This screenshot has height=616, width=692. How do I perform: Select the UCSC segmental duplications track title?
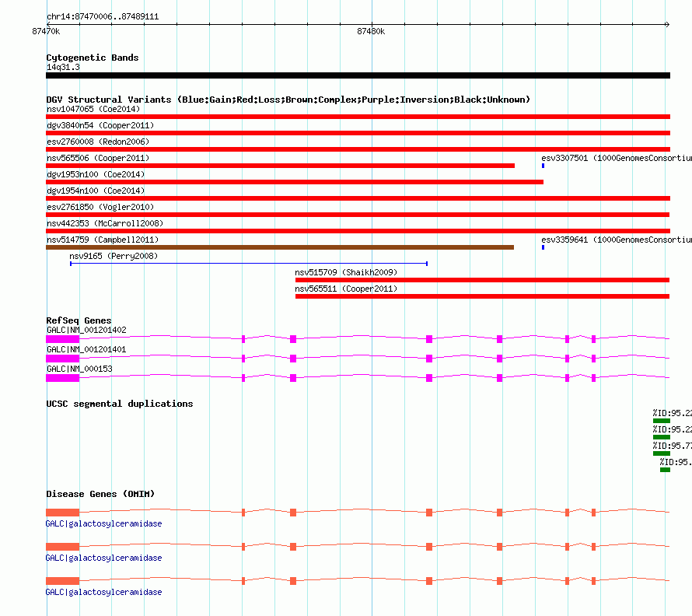tap(120, 404)
